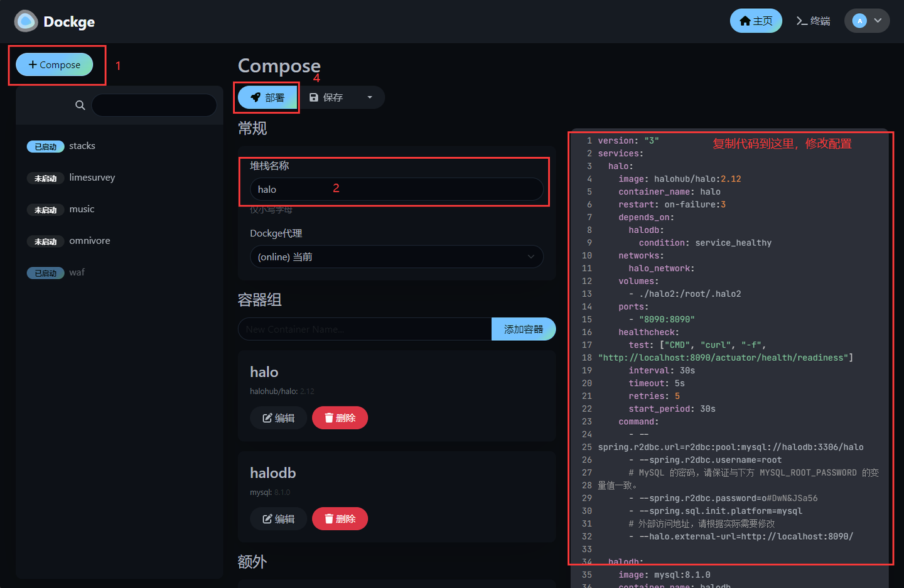The width and height of the screenshot is (904, 588).
Task: Click the ./halo2:/root/.halo2 volume line
Action: (685, 294)
